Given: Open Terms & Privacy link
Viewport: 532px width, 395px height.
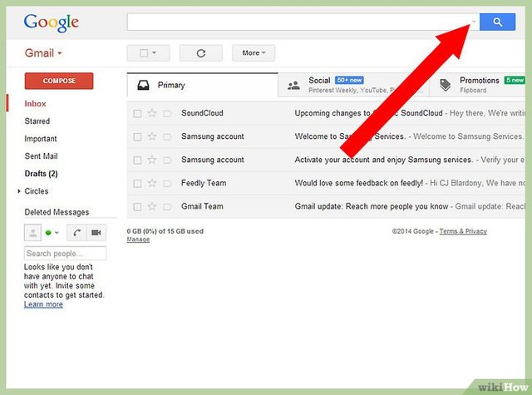Looking at the screenshot, I should coord(463,231).
